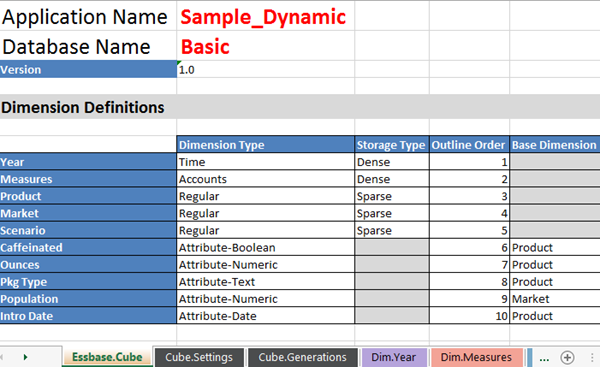Click the Accounts dimension type cell

click(266, 179)
